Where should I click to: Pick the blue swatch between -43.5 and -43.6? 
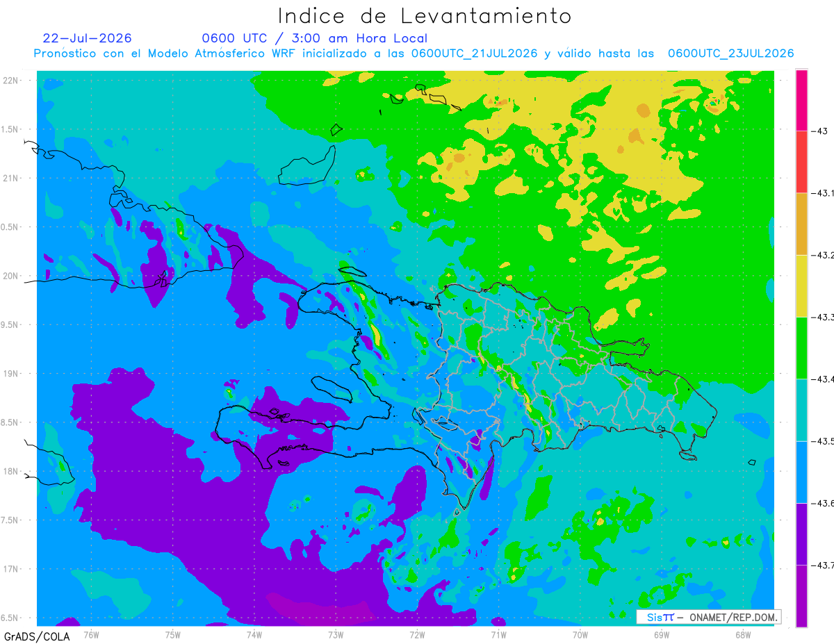(801, 472)
